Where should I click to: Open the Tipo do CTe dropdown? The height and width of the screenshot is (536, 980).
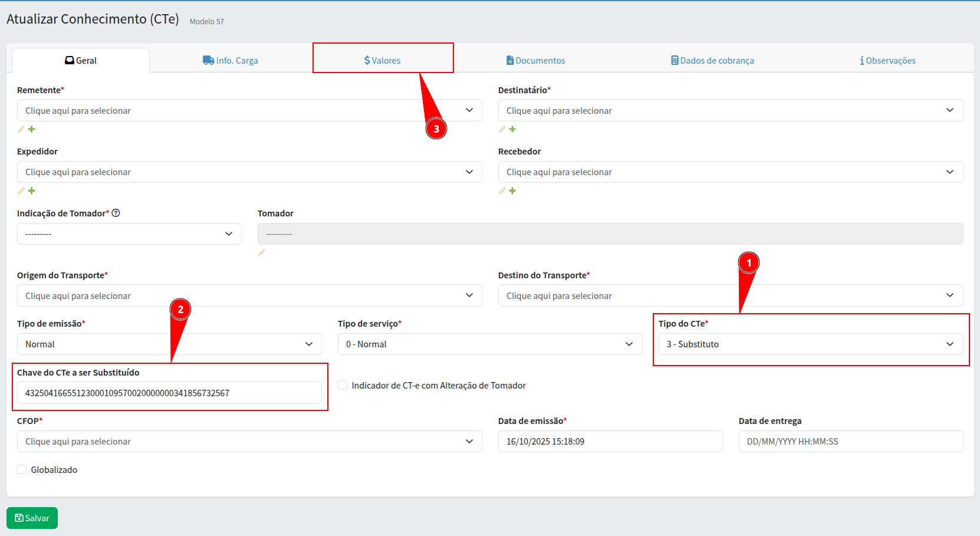point(810,344)
